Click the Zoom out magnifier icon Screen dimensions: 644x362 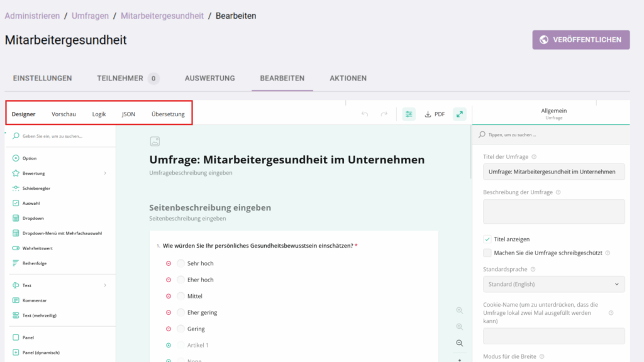459,343
